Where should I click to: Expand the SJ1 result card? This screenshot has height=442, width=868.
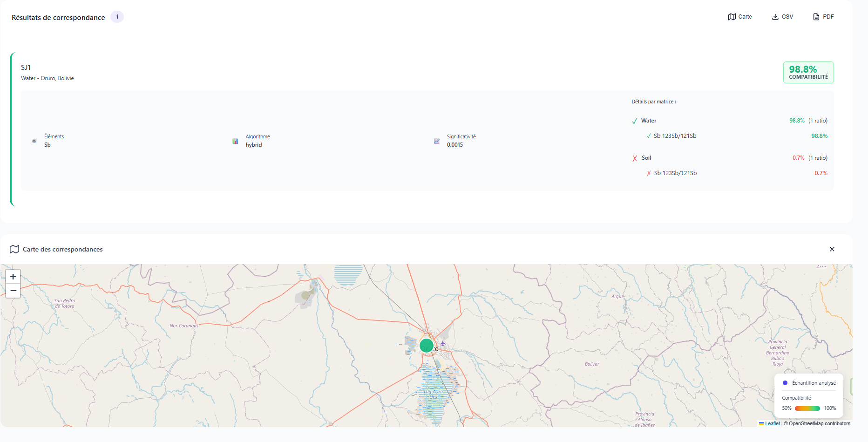(27, 67)
